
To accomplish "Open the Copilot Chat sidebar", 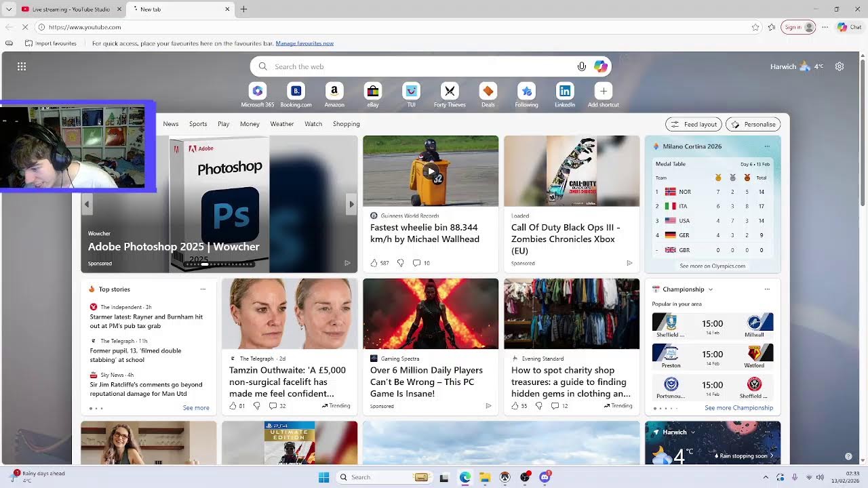I will coord(849,27).
